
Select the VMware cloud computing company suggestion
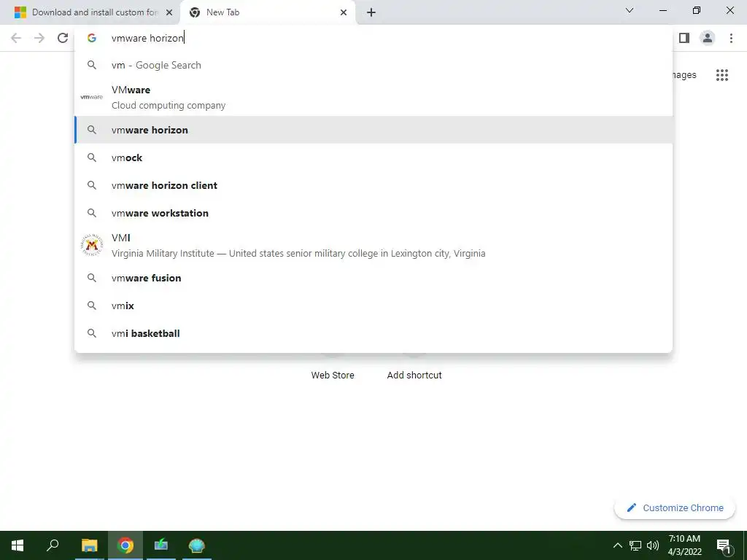[373, 97]
